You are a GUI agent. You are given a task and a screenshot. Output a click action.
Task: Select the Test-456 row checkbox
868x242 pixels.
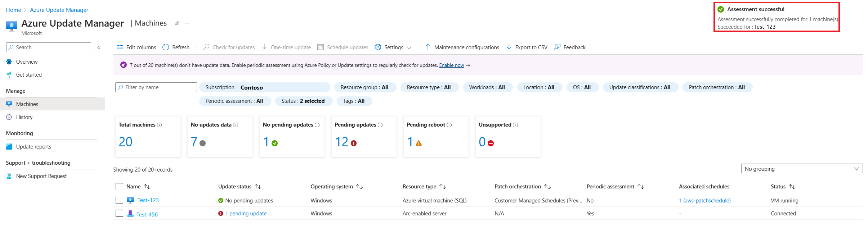120,213
